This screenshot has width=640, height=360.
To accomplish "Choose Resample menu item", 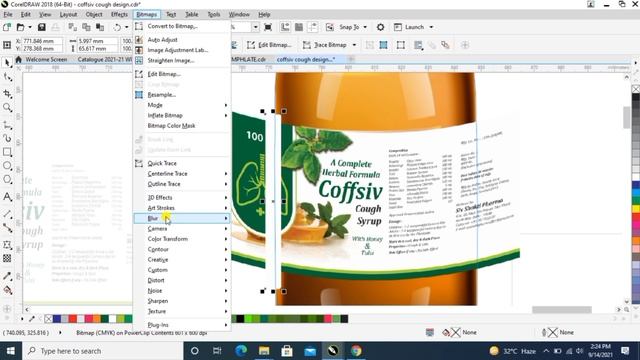I will 182,95.
